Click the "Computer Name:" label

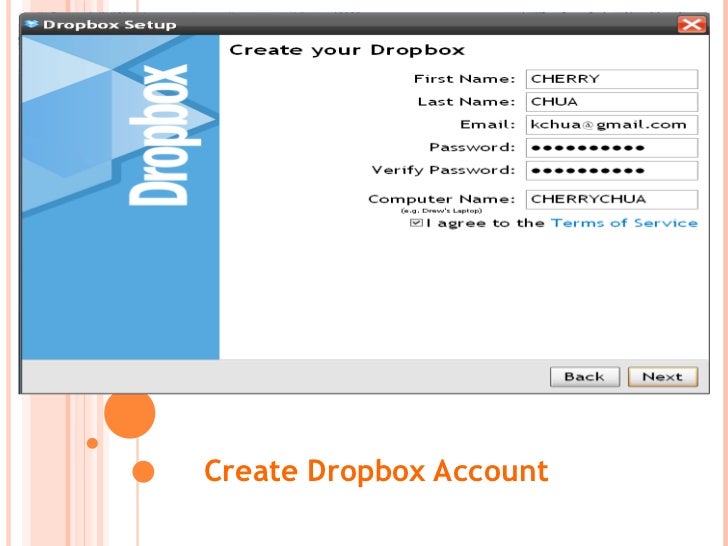click(442, 199)
